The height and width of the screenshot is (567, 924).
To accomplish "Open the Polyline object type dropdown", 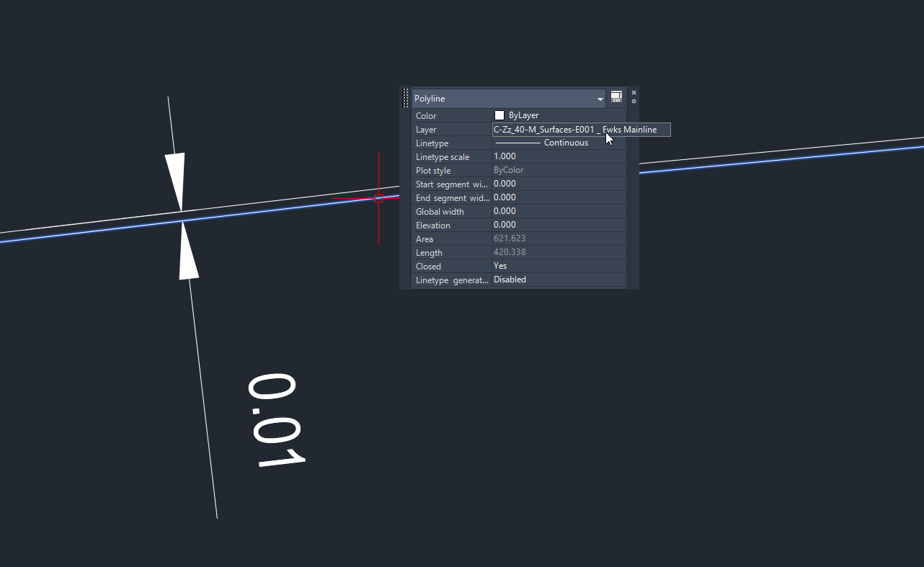I will [600, 98].
